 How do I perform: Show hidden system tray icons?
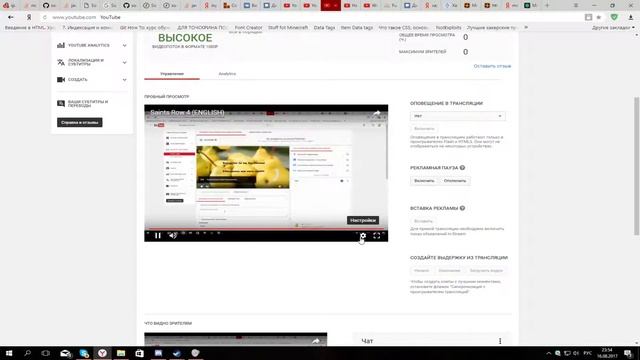point(549,353)
